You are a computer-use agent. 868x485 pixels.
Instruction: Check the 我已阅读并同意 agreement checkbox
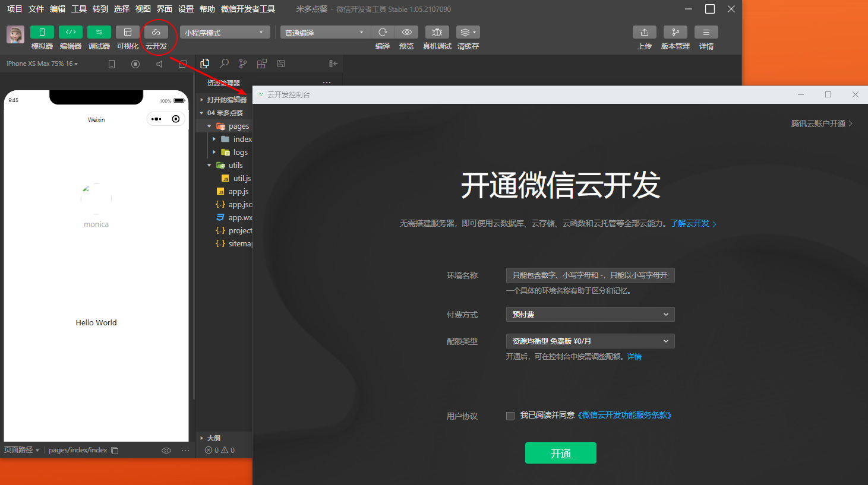pos(510,416)
